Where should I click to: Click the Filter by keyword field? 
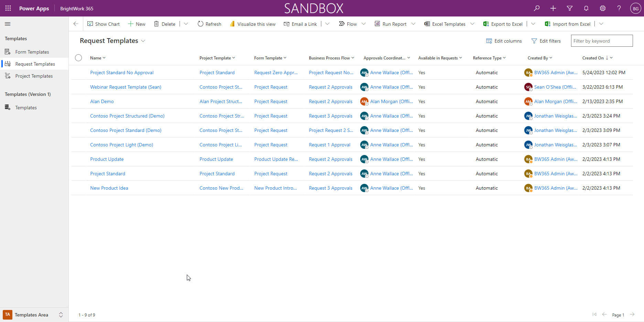click(x=601, y=41)
